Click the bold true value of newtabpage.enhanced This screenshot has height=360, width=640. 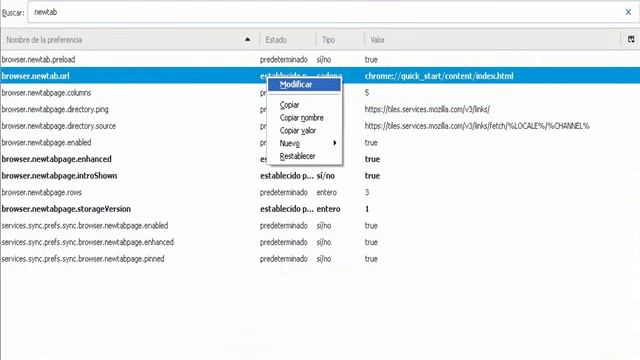coord(372,159)
